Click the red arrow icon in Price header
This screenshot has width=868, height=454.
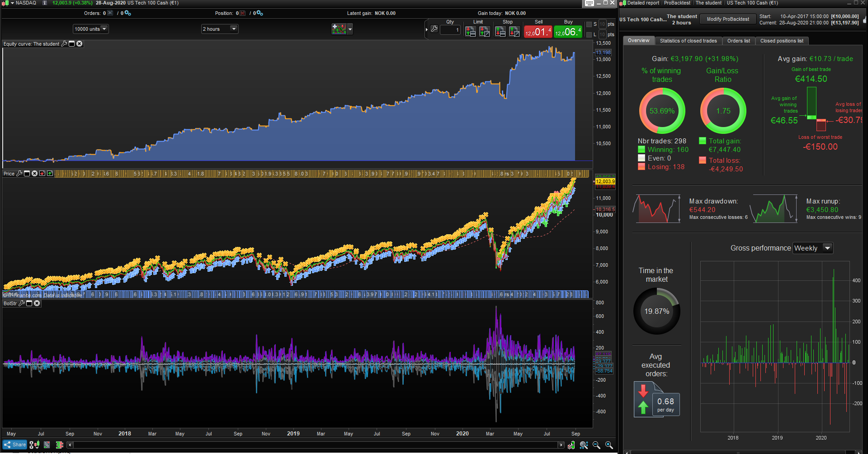(x=42, y=174)
